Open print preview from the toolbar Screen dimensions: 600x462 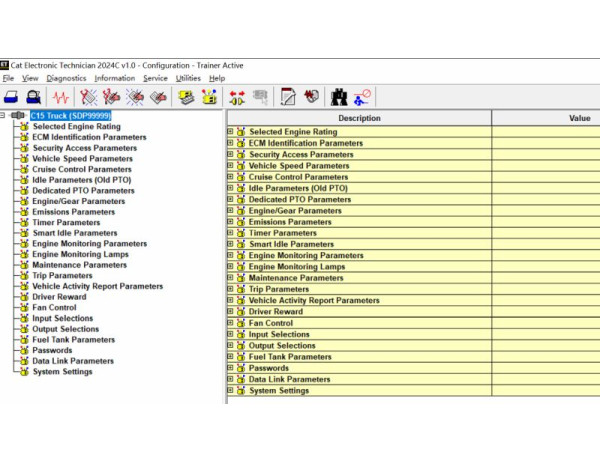pyautogui.click(x=34, y=97)
